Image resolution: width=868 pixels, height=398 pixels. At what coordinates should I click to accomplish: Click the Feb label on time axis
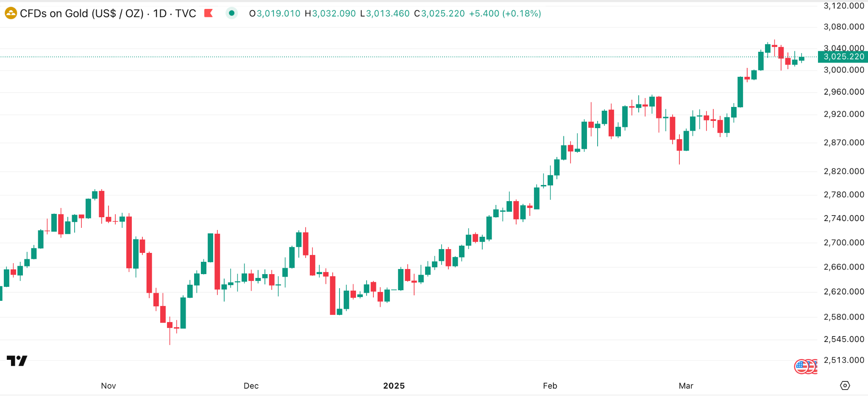[550, 386]
